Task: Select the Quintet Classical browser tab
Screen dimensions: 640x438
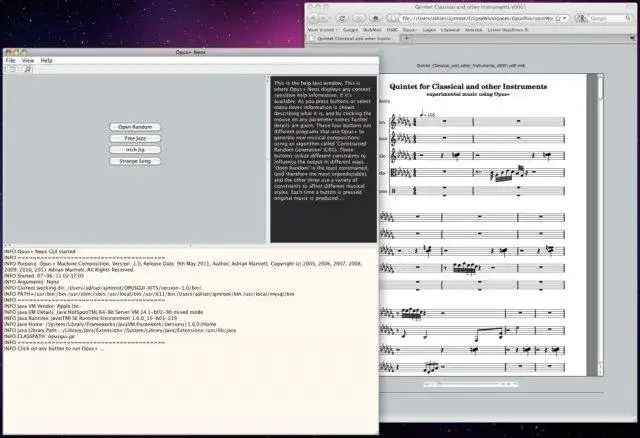Action: 353,38
